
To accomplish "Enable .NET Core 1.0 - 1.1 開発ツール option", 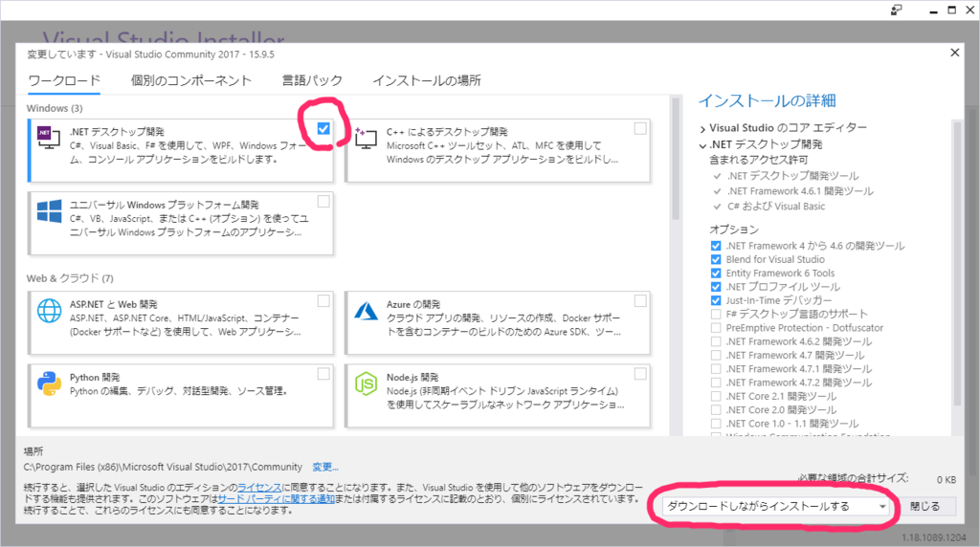I will 716,424.
